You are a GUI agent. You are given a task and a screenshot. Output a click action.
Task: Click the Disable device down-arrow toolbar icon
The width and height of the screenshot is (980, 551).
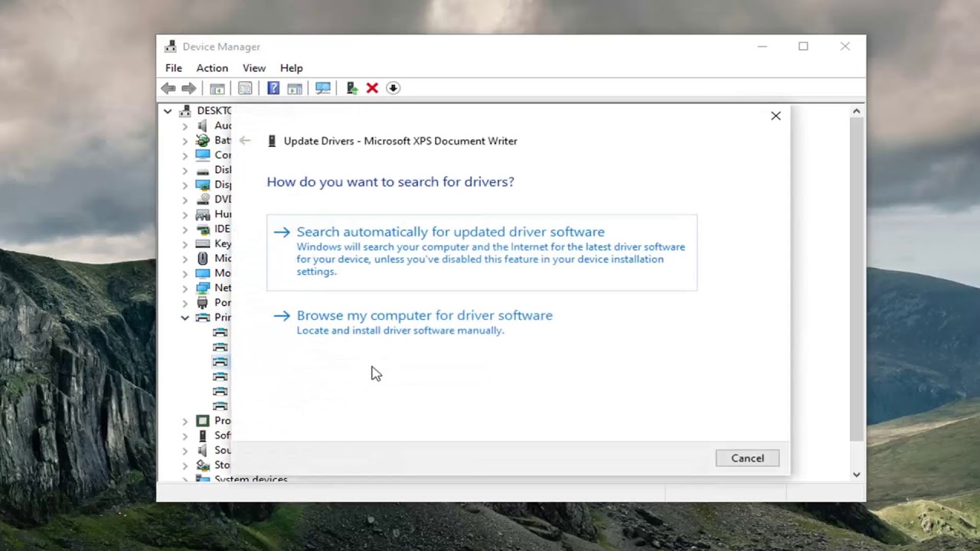point(393,88)
